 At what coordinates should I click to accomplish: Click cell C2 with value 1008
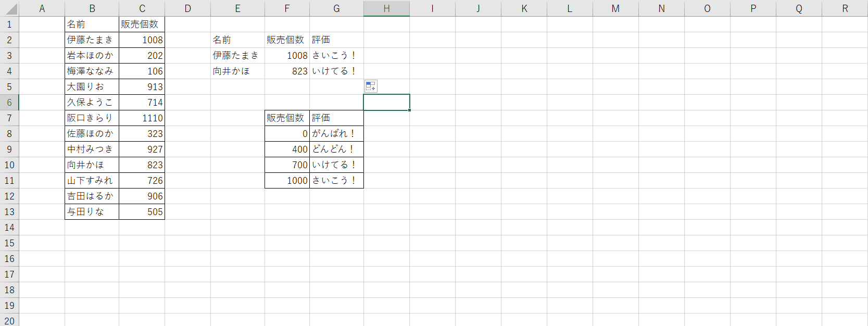point(142,40)
